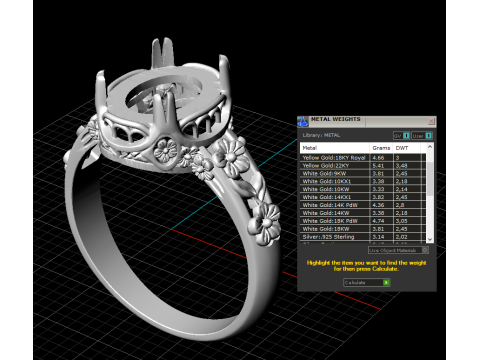Click the 3.14 grams value
The image size is (480, 360).
[378, 237]
